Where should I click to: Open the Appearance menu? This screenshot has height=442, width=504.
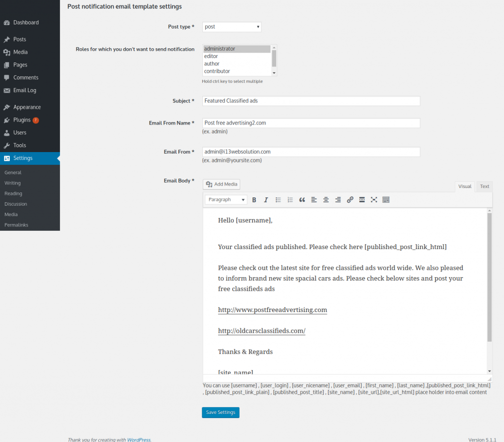point(30,107)
